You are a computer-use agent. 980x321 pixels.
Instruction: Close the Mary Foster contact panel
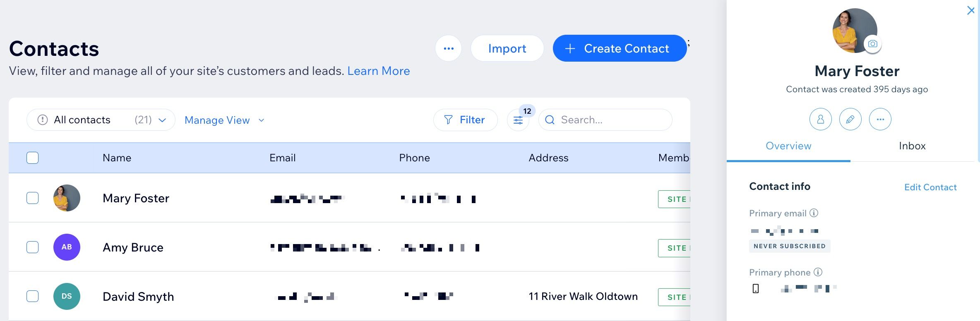point(970,10)
